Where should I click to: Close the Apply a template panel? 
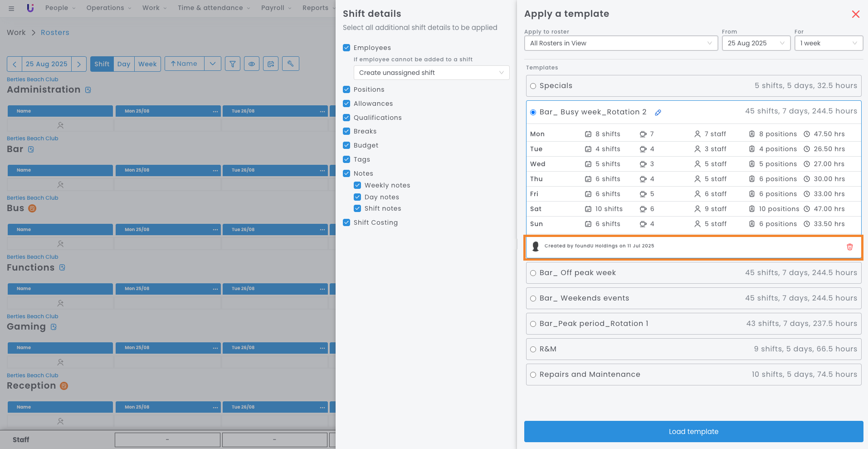(855, 14)
